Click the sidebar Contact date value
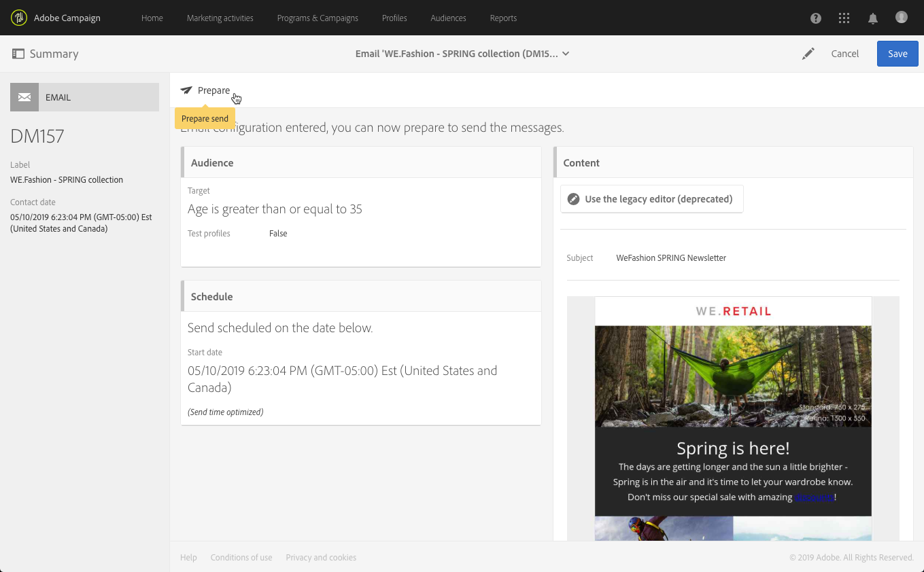This screenshot has width=924, height=572. [x=81, y=223]
